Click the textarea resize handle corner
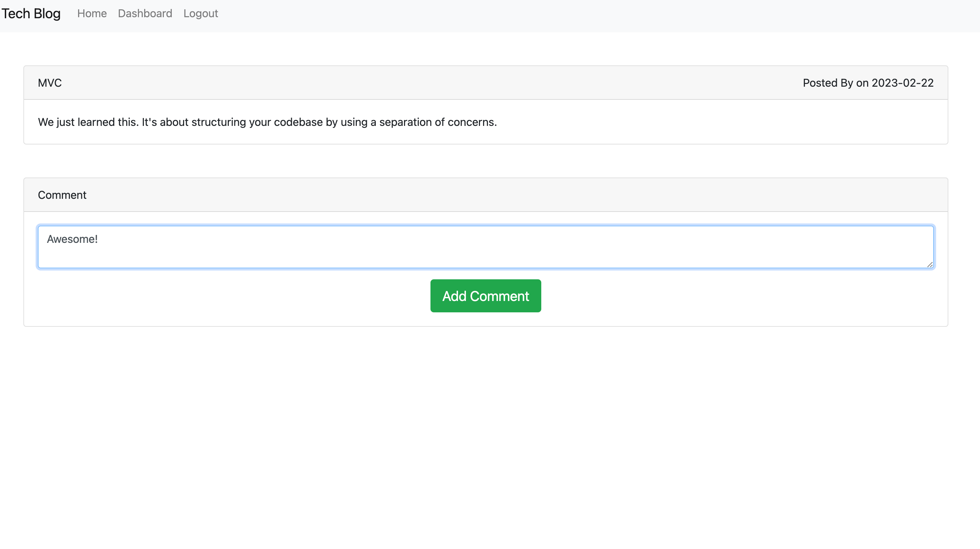980x549 pixels. pos(929,265)
